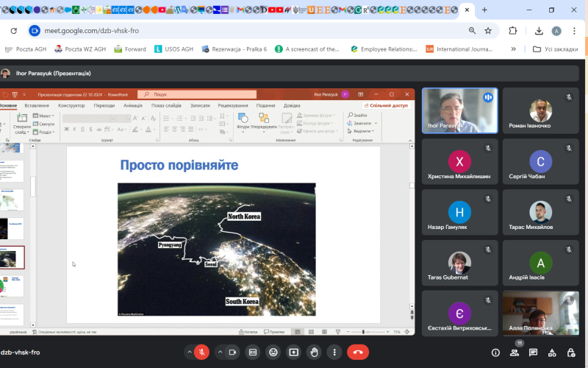Viewport: 588px width, 368px height.
Task: Open the Упорядкувати arrange dropdown
Action: (264, 123)
